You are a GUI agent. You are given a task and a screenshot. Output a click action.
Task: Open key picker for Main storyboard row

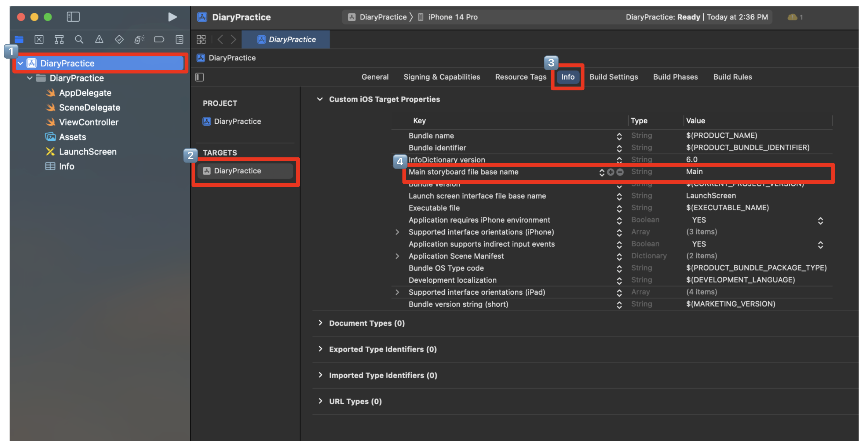(602, 172)
